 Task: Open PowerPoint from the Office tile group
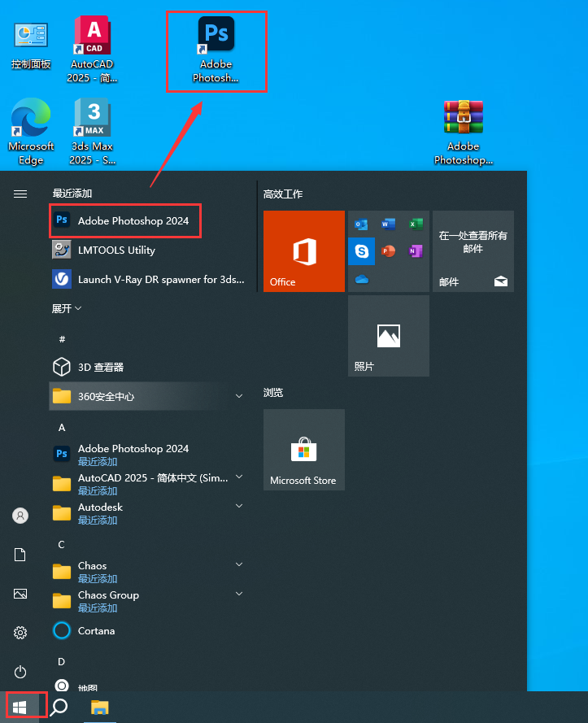tap(388, 251)
